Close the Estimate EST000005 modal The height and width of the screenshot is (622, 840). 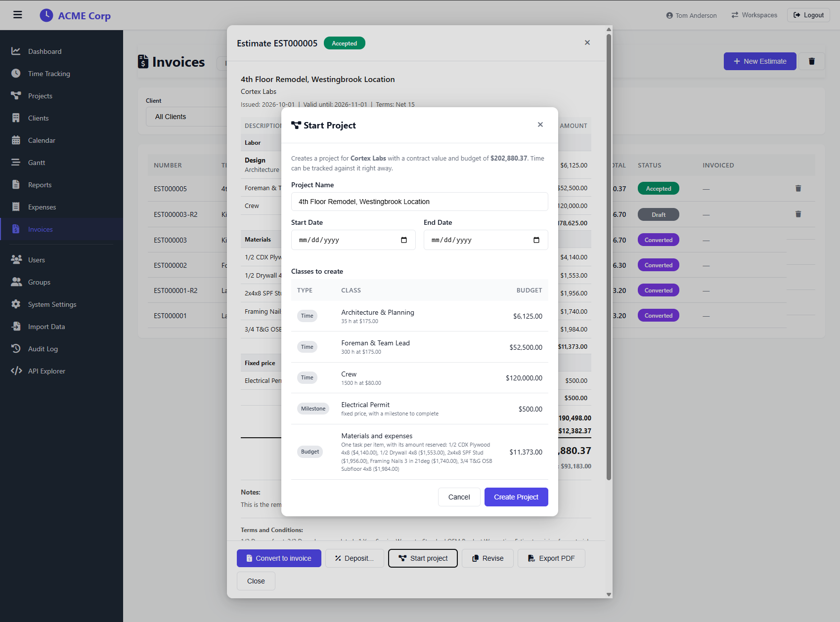pyautogui.click(x=587, y=43)
